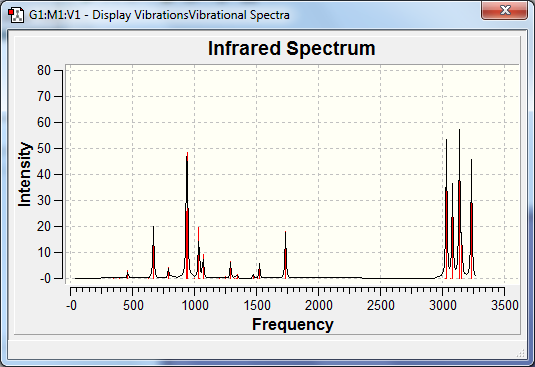The width and height of the screenshot is (535, 367).
Task: Click the Infrared Spectrum chart title
Action: pyautogui.click(x=292, y=48)
